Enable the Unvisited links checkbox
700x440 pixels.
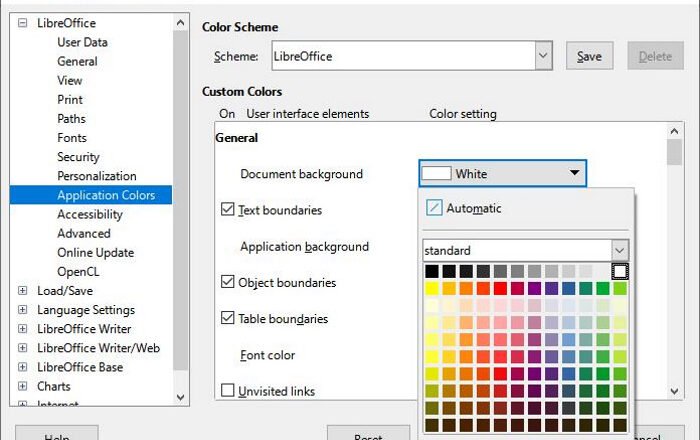pos(228,390)
